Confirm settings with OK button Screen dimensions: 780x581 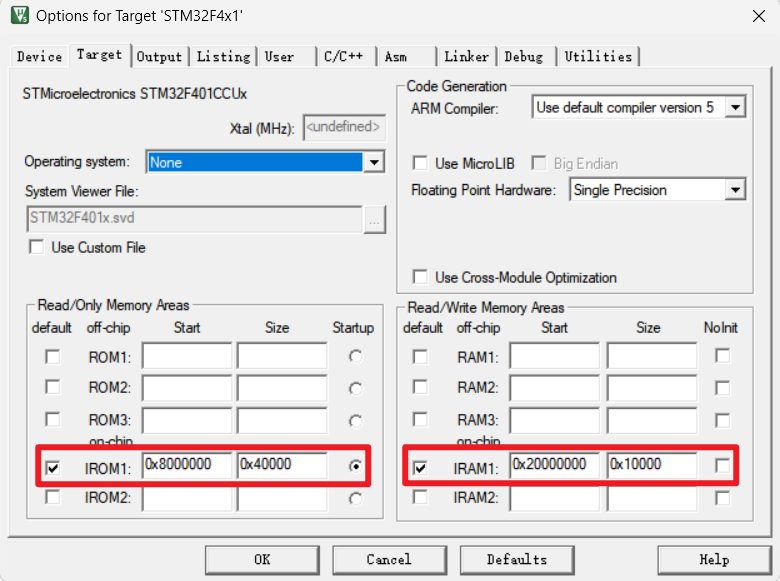[262, 560]
